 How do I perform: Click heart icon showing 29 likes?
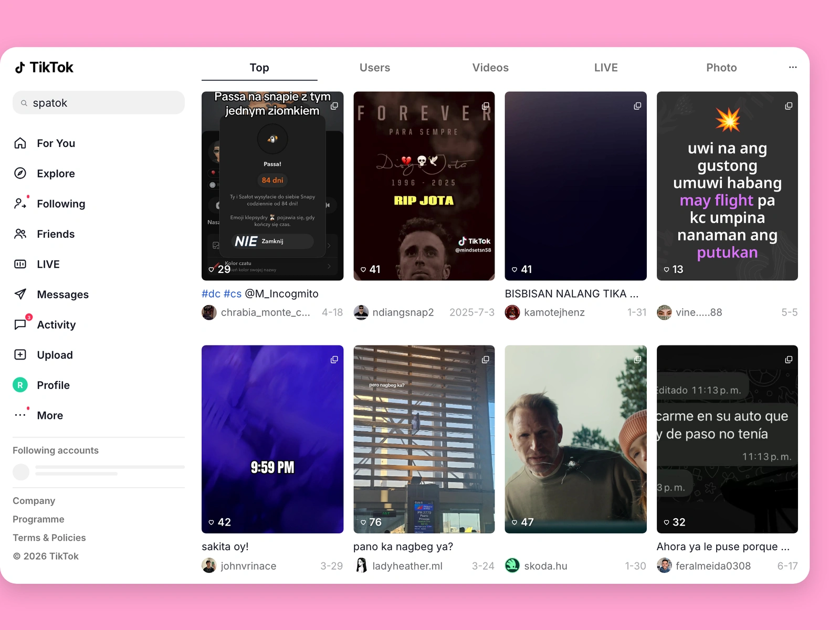(x=211, y=269)
